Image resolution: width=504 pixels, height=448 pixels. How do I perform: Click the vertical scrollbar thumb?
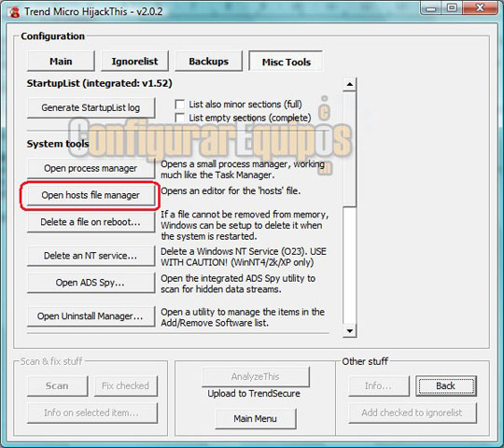click(349, 148)
